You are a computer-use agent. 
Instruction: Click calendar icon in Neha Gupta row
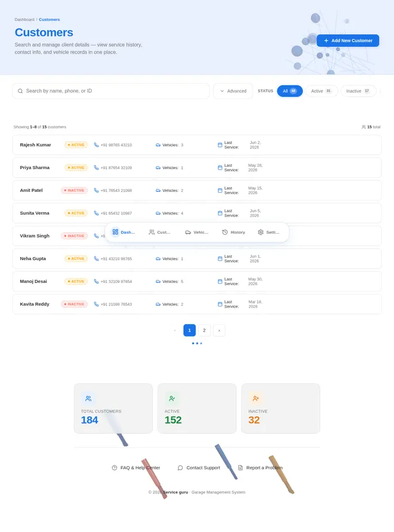tap(220, 258)
